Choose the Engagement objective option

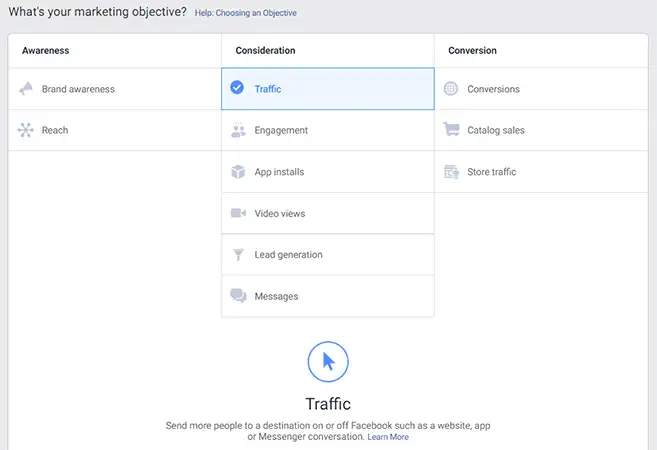click(281, 130)
